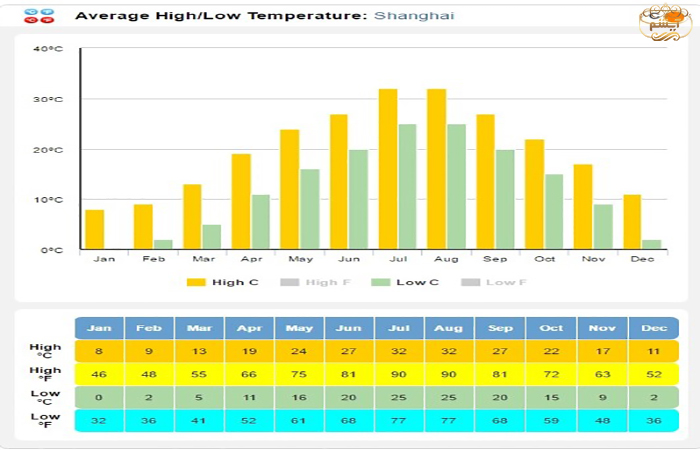The height and width of the screenshot is (450, 700).
Task: Click the yellow High C legend swatch
Action: [195, 282]
